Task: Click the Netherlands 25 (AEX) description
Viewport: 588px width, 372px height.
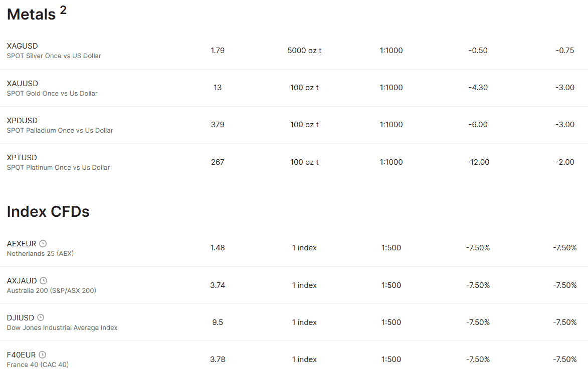Action: click(40, 254)
